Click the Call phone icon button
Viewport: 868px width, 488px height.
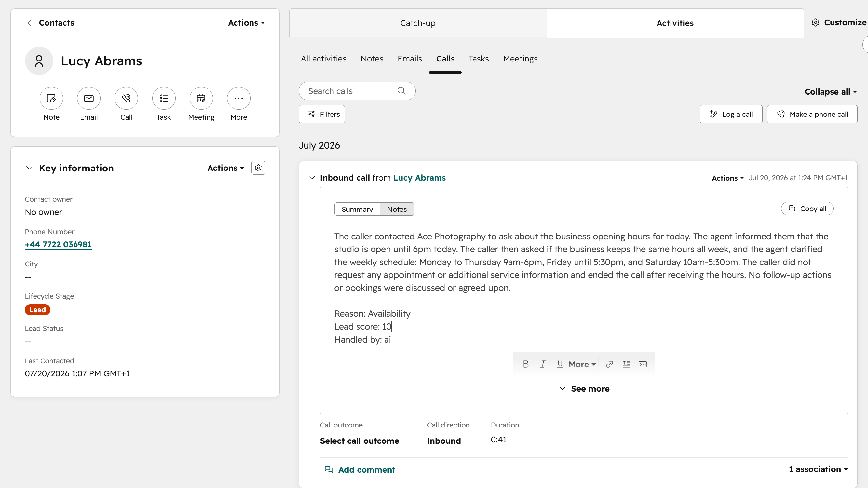(126, 98)
